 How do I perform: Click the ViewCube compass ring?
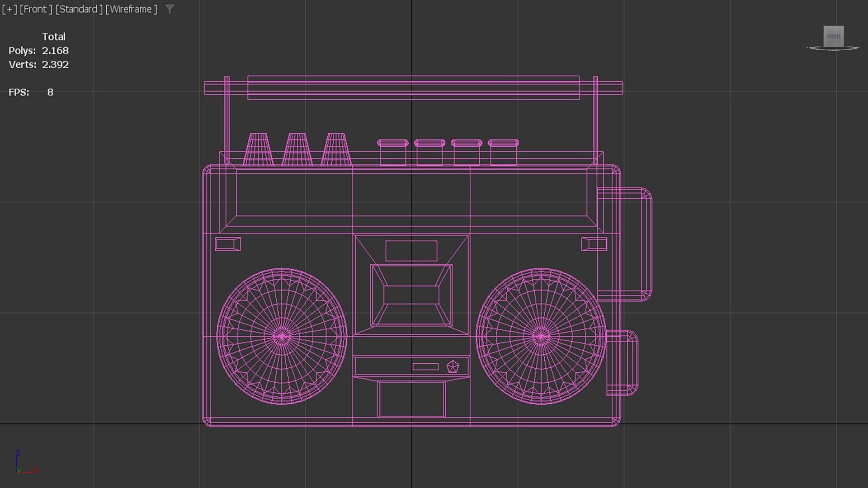832,48
